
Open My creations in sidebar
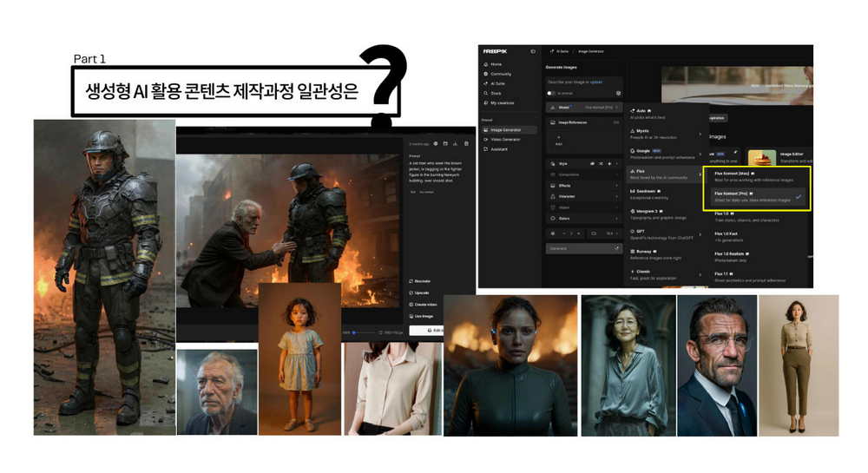[x=498, y=103]
